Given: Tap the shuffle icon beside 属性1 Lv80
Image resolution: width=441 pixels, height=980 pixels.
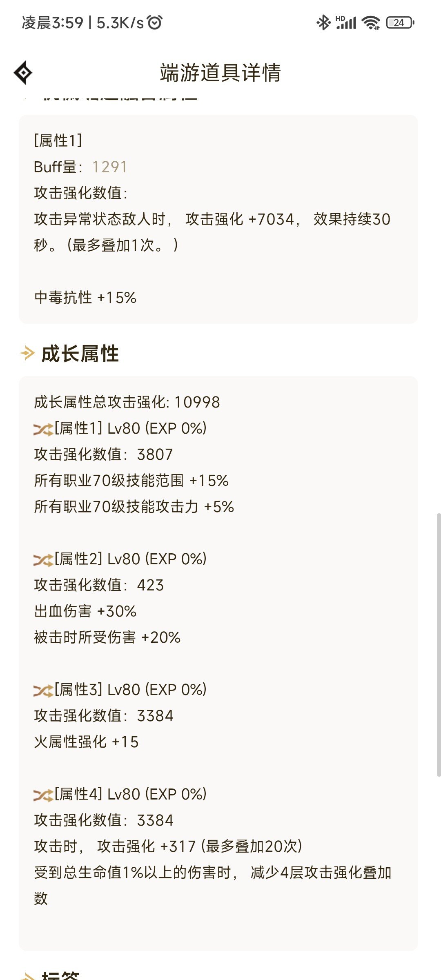Looking at the screenshot, I should (43, 429).
